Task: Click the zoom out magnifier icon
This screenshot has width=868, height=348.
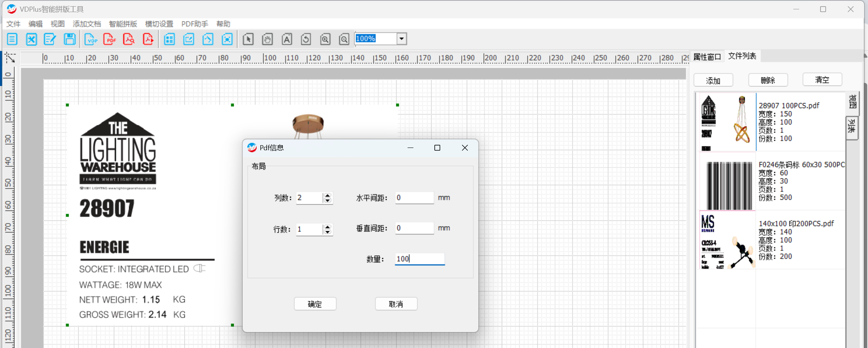Action: coord(344,39)
